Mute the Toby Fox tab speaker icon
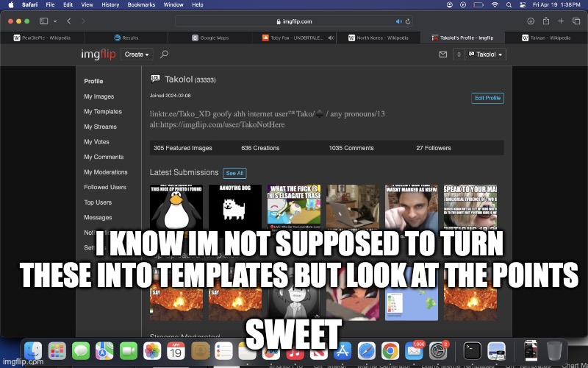The height and width of the screenshot is (368, 588). [331, 38]
